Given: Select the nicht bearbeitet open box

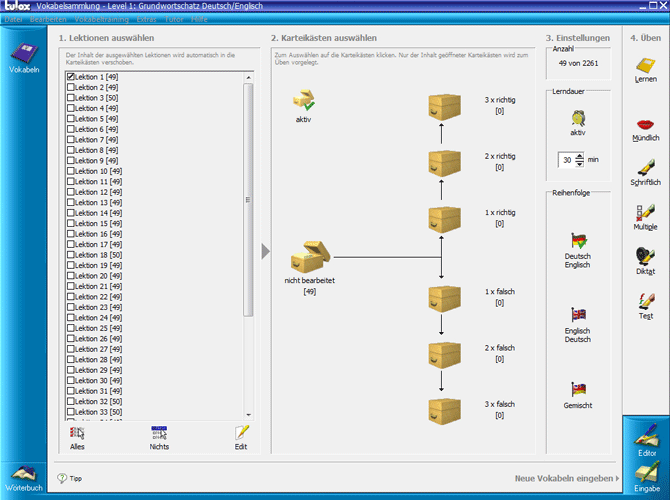Looking at the screenshot, I should point(310,256).
